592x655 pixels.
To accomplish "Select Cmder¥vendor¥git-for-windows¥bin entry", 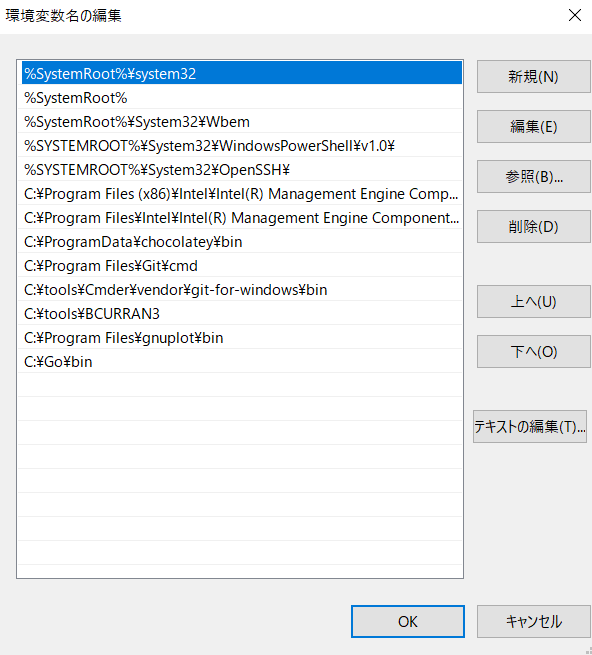I will (241, 289).
